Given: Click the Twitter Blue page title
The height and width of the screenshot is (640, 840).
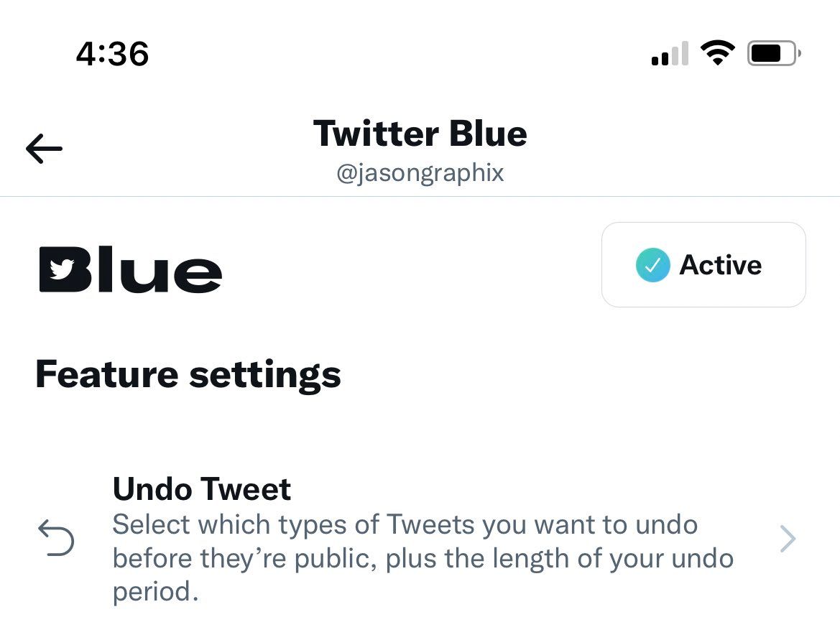Looking at the screenshot, I should pos(420,134).
